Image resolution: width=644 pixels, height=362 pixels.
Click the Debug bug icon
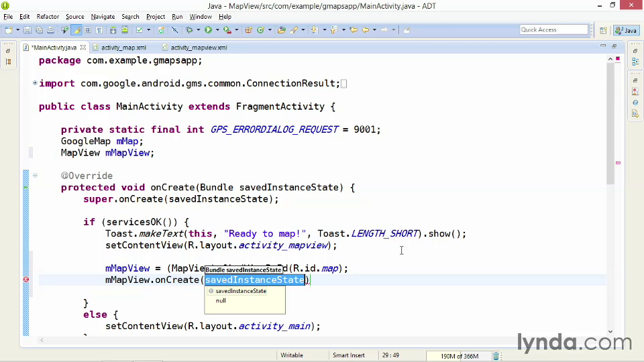pyautogui.click(x=189, y=30)
